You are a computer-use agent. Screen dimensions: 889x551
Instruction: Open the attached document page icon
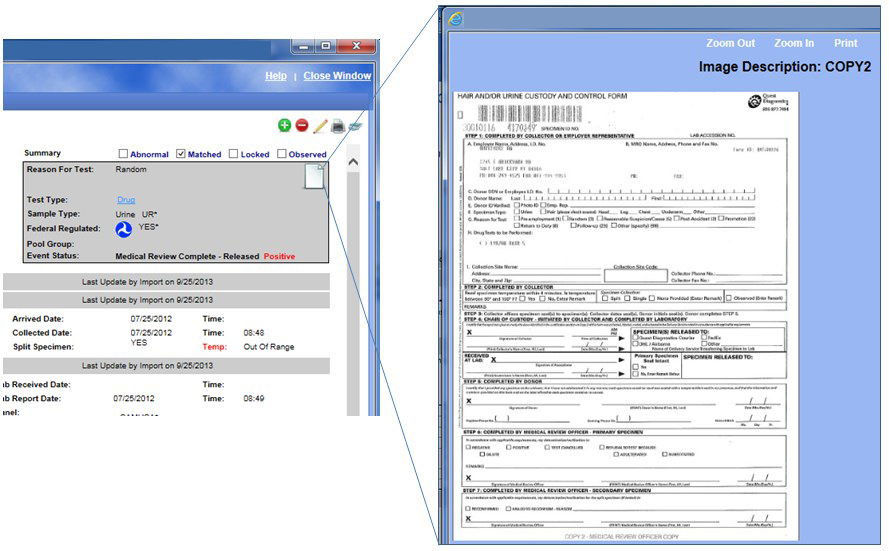click(x=315, y=176)
